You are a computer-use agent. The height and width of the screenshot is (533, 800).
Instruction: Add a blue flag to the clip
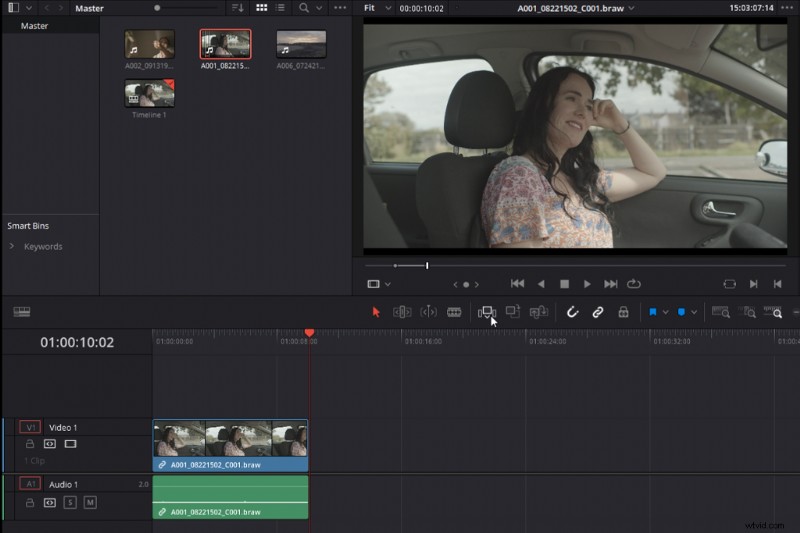point(653,312)
